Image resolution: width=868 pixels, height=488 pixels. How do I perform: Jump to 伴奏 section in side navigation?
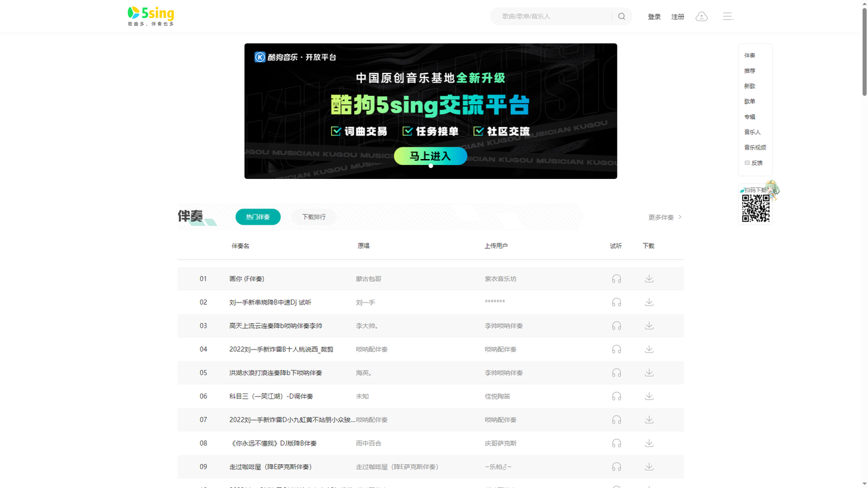click(750, 55)
